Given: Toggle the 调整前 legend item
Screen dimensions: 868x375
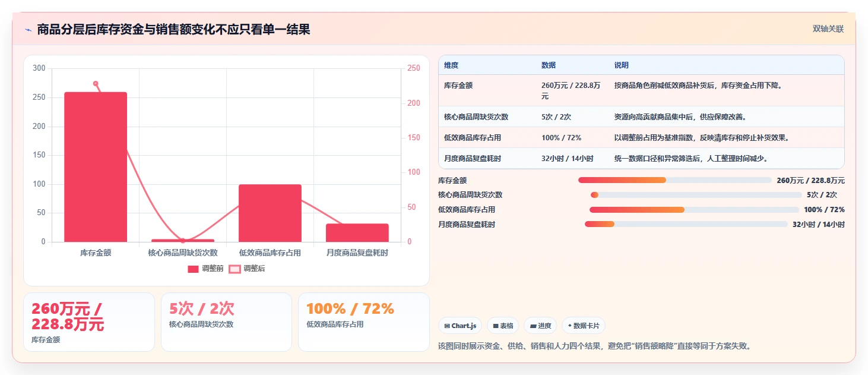Looking at the screenshot, I should coord(205,269).
